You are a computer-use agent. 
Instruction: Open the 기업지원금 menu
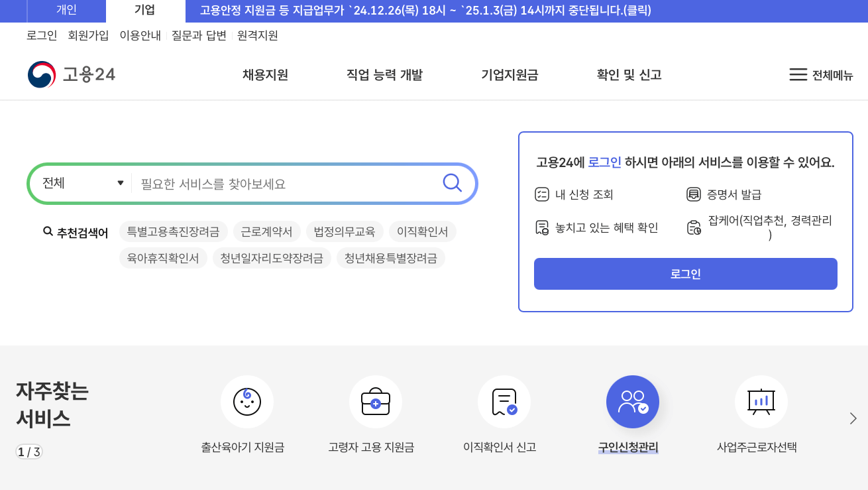[509, 75]
